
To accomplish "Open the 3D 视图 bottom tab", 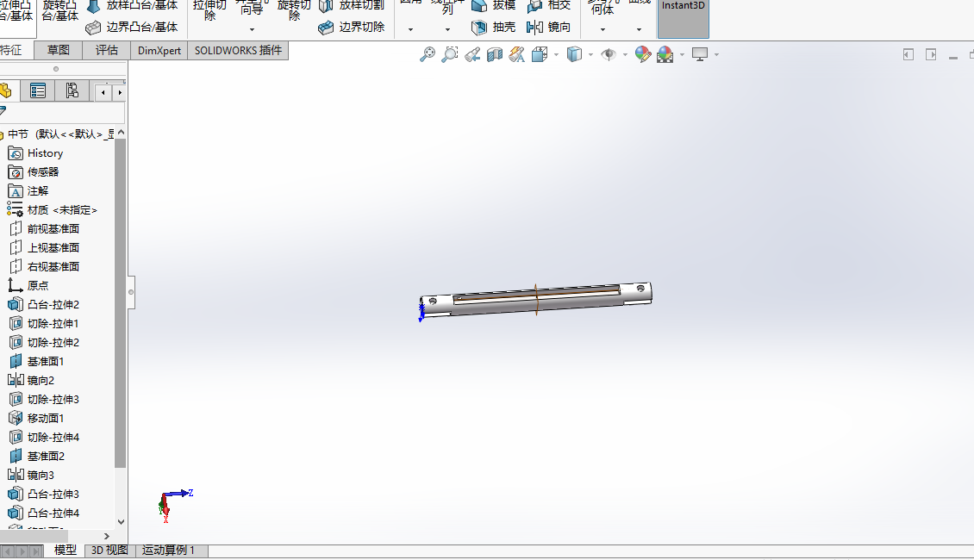I will click(x=109, y=550).
